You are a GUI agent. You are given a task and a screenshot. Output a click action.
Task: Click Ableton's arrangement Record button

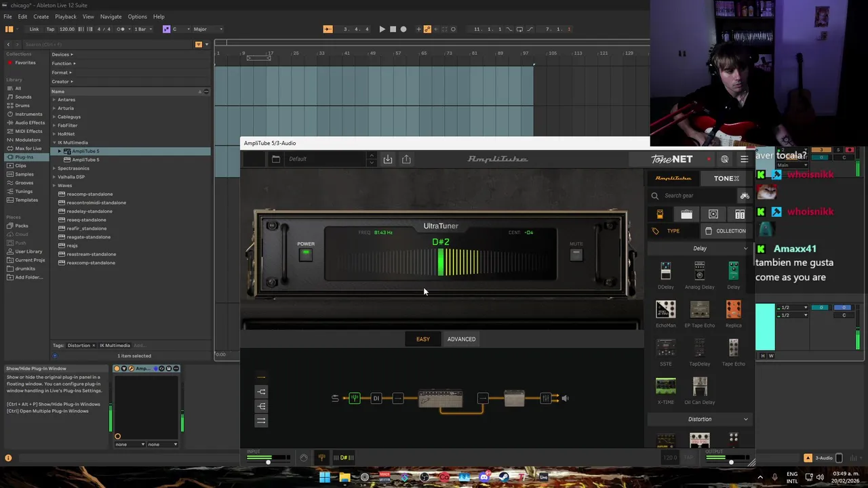pos(403,29)
